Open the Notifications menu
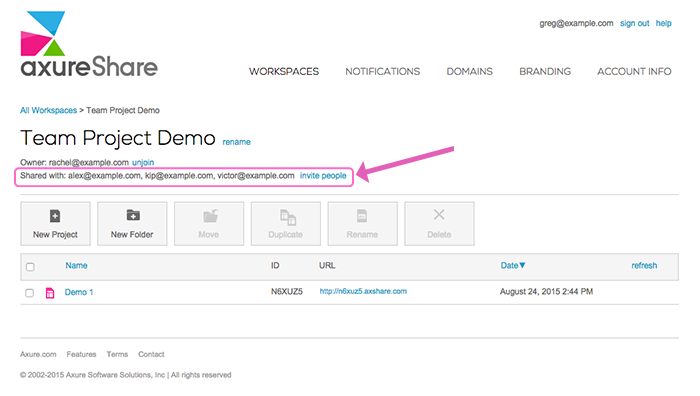Screen dimensions: 700x396 click(x=383, y=71)
